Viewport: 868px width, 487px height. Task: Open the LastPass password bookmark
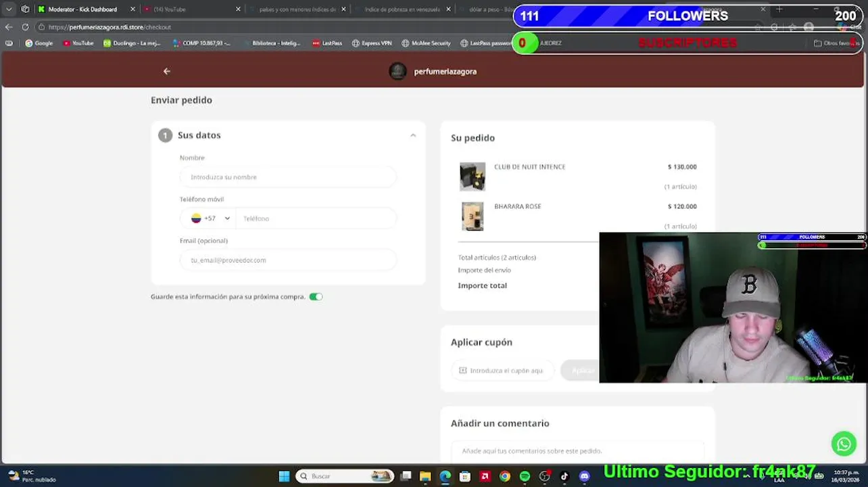[x=486, y=43]
